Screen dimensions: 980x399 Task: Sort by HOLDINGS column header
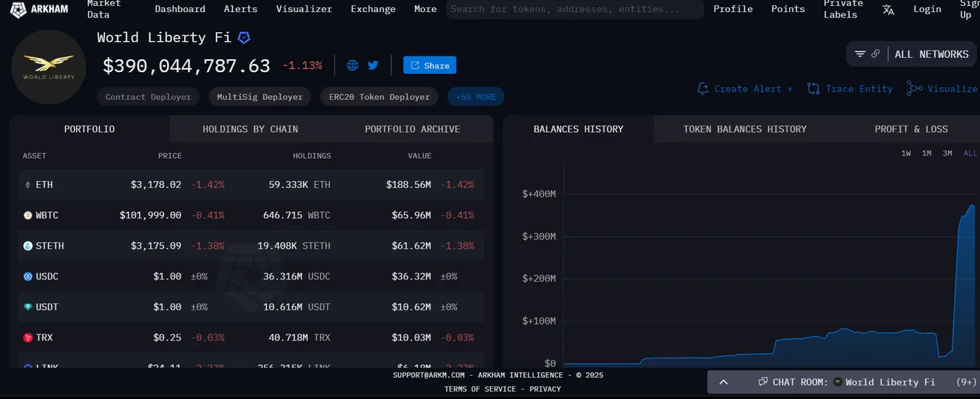point(312,156)
